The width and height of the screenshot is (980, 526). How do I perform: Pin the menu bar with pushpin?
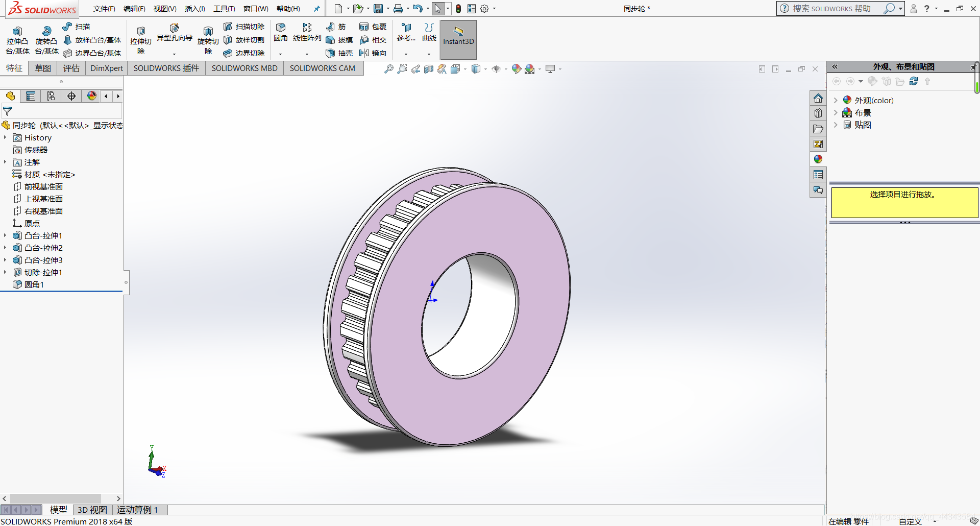pyautogui.click(x=316, y=9)
